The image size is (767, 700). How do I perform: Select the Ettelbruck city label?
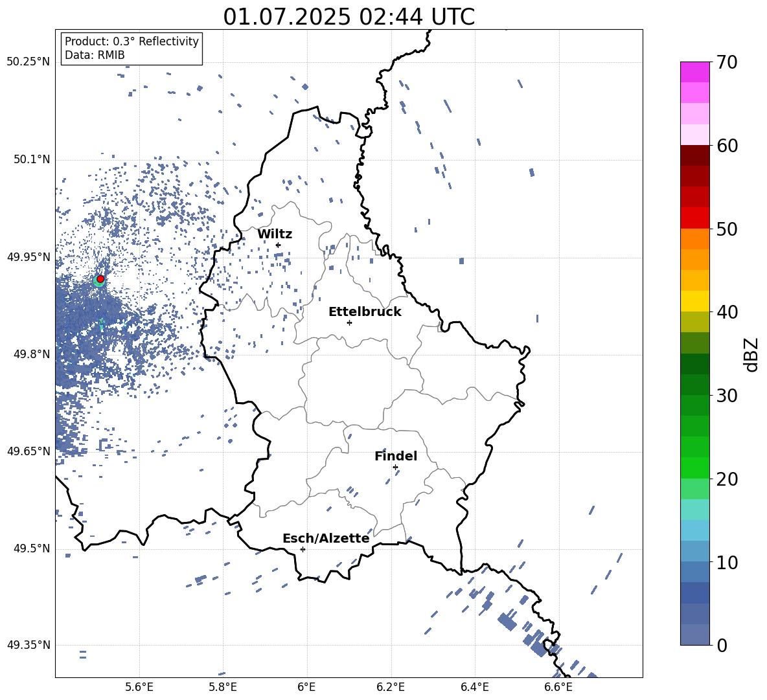(365, 312)
